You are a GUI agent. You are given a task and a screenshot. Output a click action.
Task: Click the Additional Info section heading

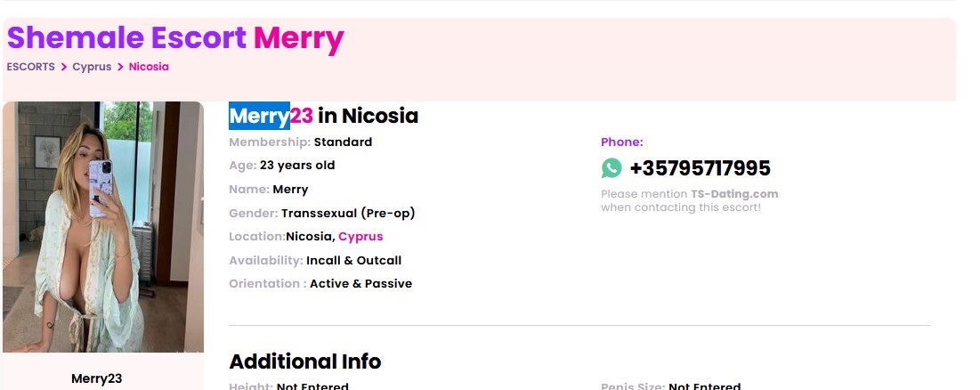click(x=305, y=361)
